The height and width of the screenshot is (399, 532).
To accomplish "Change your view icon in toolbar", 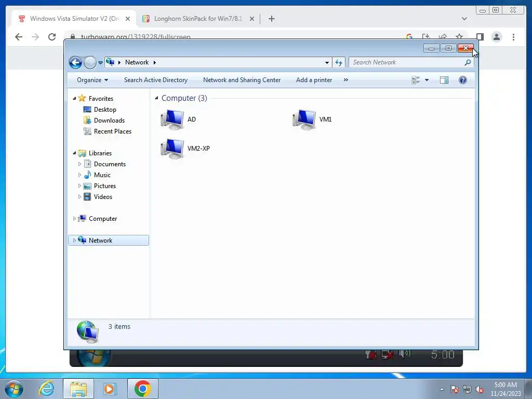I will click(x=416, y=80).
